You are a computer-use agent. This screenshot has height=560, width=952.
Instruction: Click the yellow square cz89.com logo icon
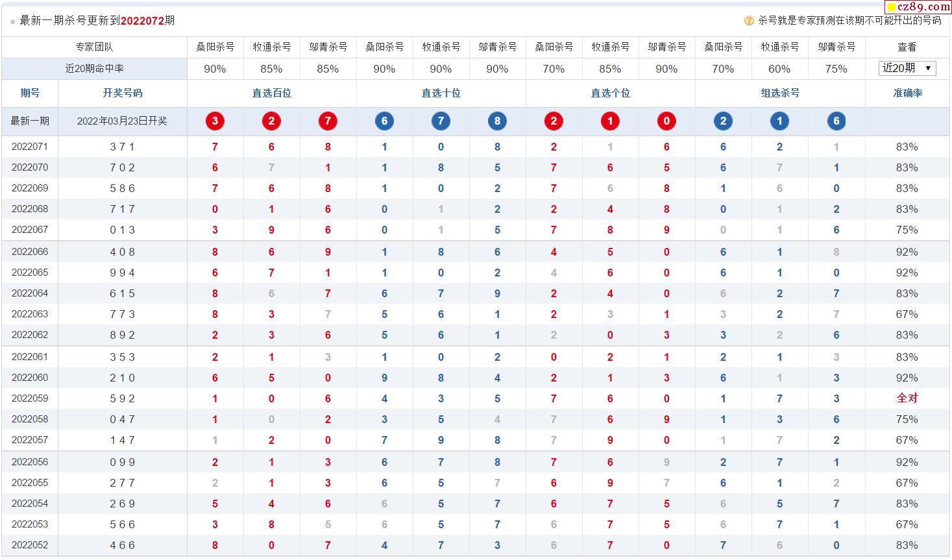tap(892, 7)
